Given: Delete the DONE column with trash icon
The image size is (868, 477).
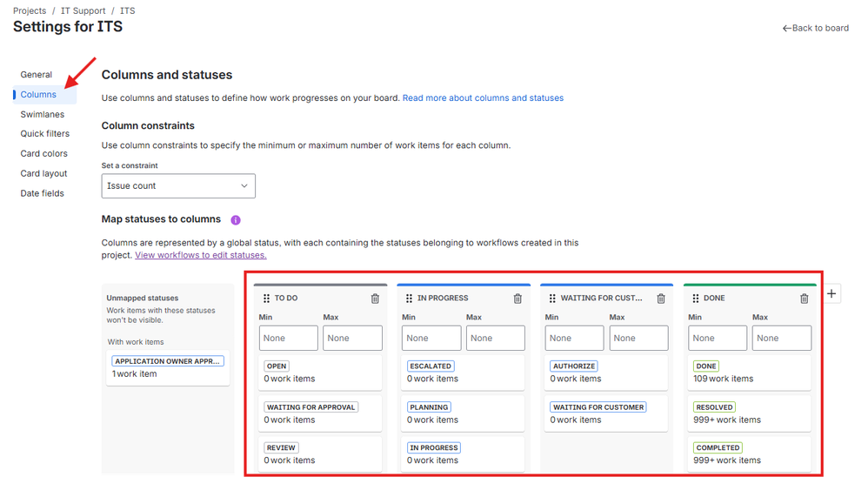Looking at the screenshot, I should 804,299.
